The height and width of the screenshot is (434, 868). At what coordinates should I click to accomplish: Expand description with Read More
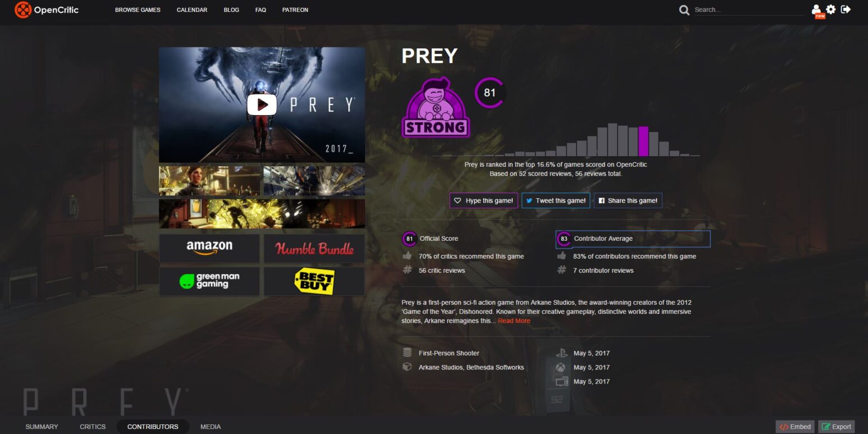click(514, 321)
